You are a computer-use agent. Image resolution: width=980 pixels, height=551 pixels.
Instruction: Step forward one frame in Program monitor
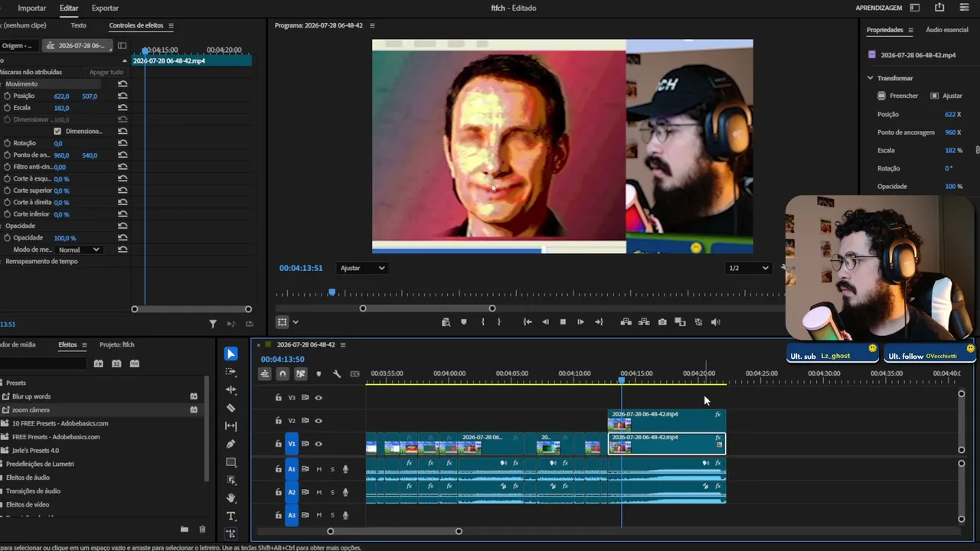tap(580, 322)
